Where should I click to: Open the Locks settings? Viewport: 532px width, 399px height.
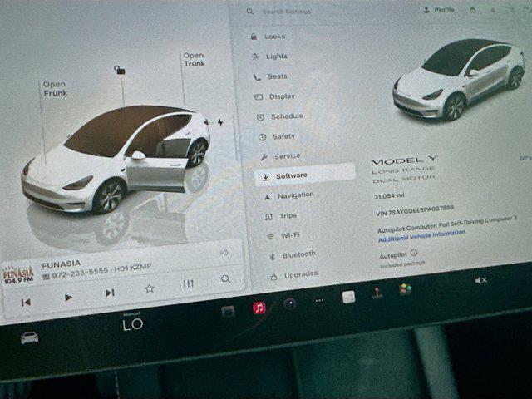268,37
